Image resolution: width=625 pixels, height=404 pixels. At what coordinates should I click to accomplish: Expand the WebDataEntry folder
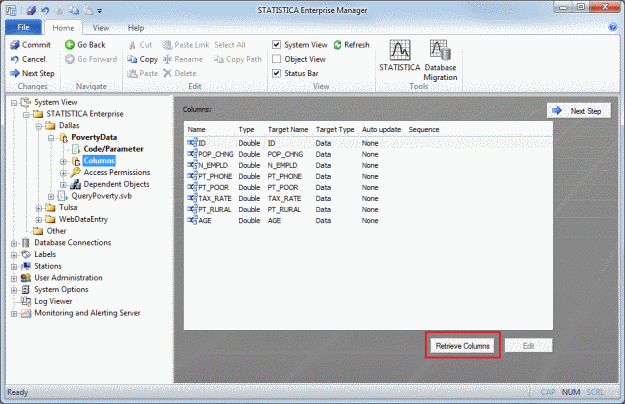pos(39,220)
